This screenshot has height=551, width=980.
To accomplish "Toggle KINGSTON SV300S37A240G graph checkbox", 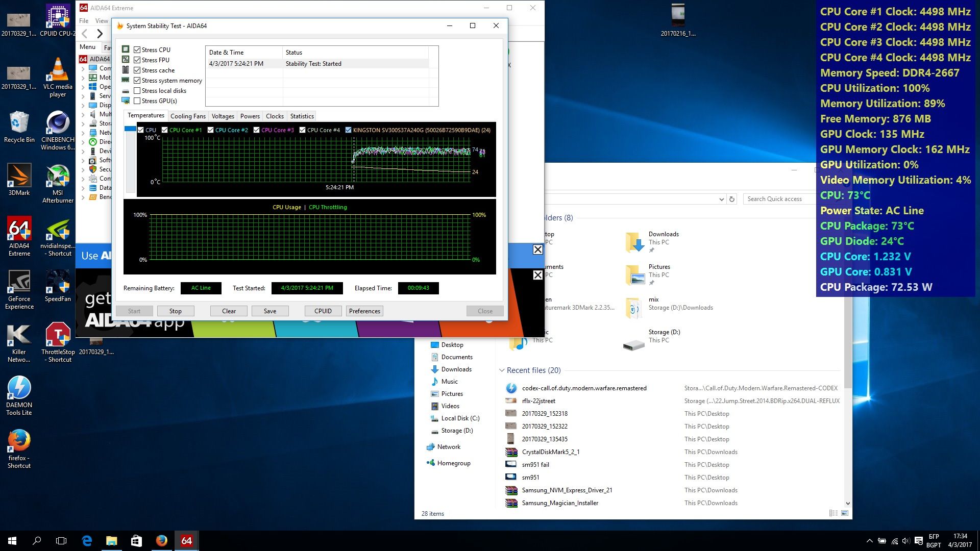I will click(x=348, y=130).
